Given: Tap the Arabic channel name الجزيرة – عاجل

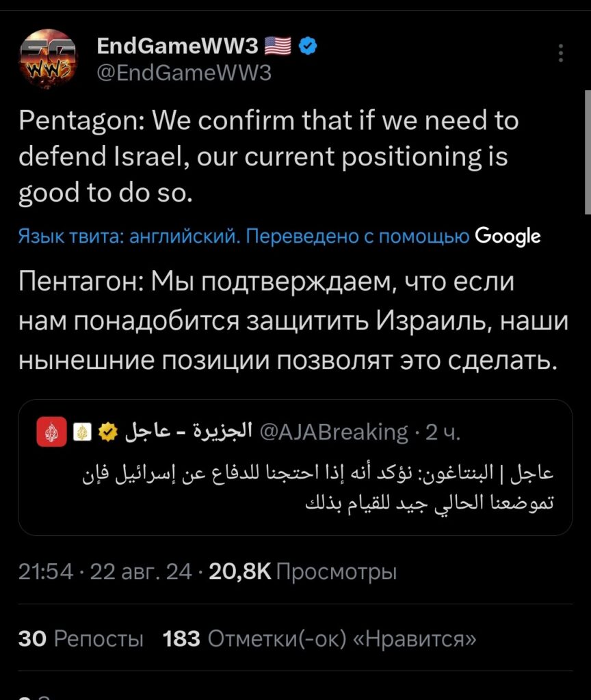Looking at the screenshot, I should [189, 431].
